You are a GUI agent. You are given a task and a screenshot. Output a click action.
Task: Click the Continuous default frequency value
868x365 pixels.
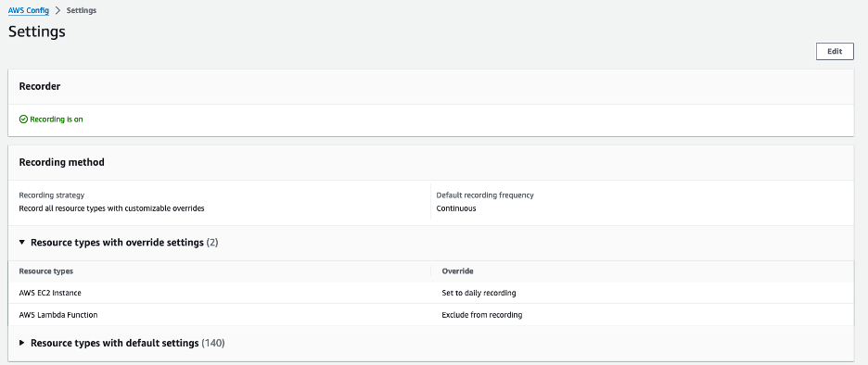pyautogui.click(x=456, y=208)
